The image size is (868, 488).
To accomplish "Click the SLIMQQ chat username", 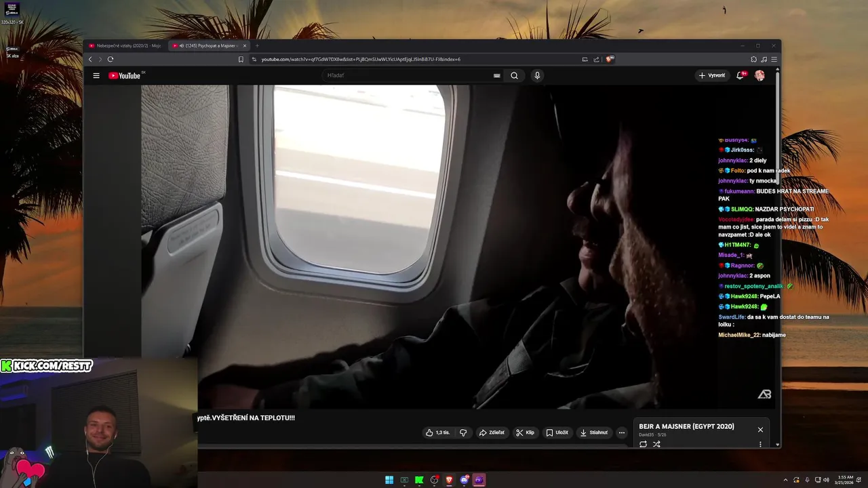I will [743, 209].
